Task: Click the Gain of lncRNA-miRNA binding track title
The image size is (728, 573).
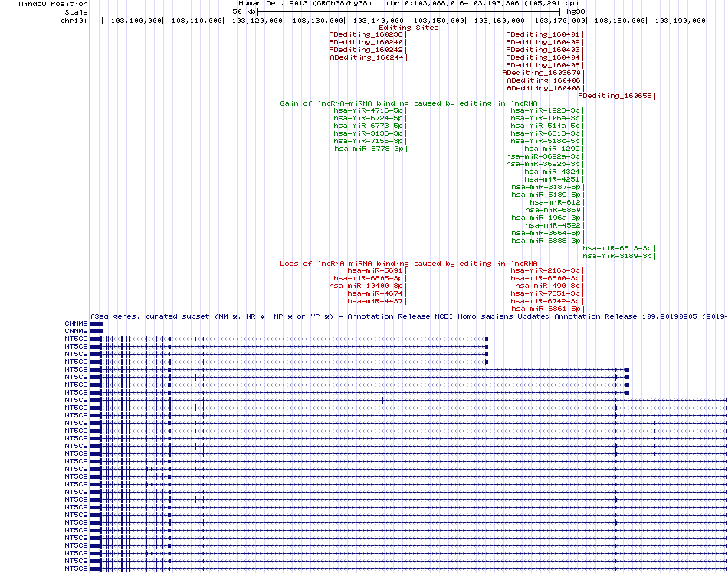Action: 408,103
